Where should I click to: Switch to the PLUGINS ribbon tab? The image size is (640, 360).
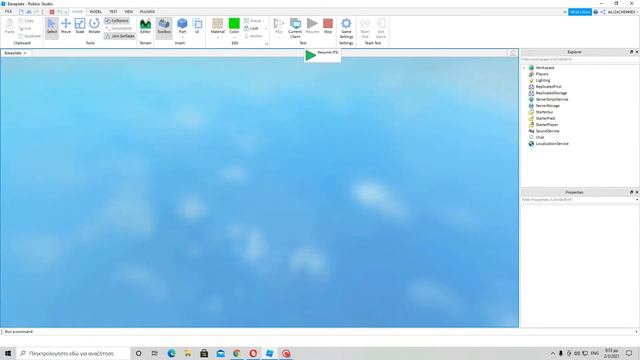click(x=147, y=12)
